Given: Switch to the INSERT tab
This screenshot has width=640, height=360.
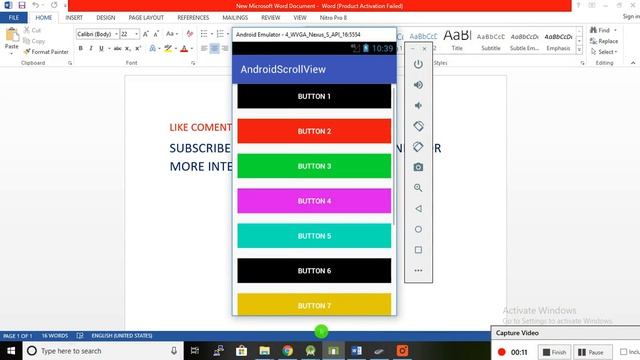Looking at the screenshot, I should tap(74, 18).
